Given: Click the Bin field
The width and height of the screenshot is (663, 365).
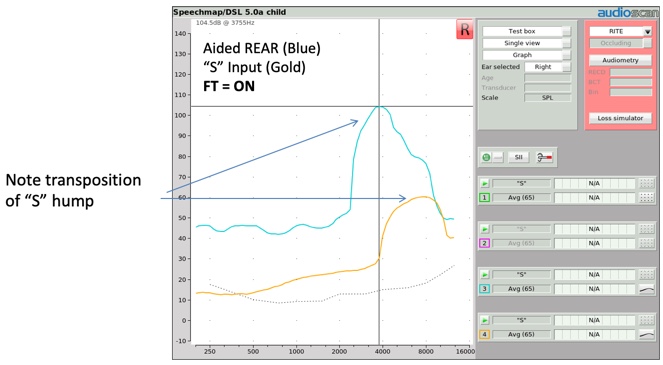Looking at the screenshot, I should pyautogui.click(x=630, y=92).
